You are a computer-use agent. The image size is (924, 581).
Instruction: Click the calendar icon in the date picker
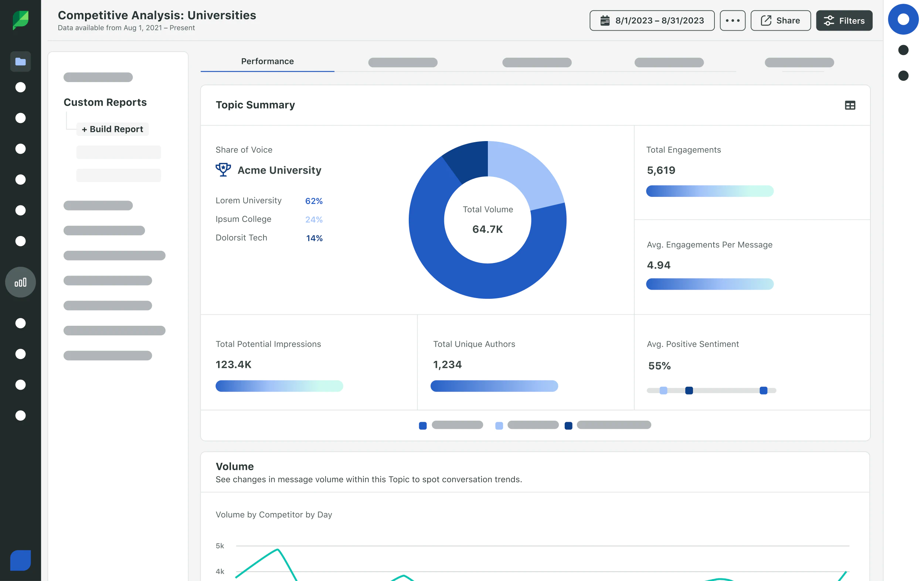pyautogui.click(x=605, y=20)
